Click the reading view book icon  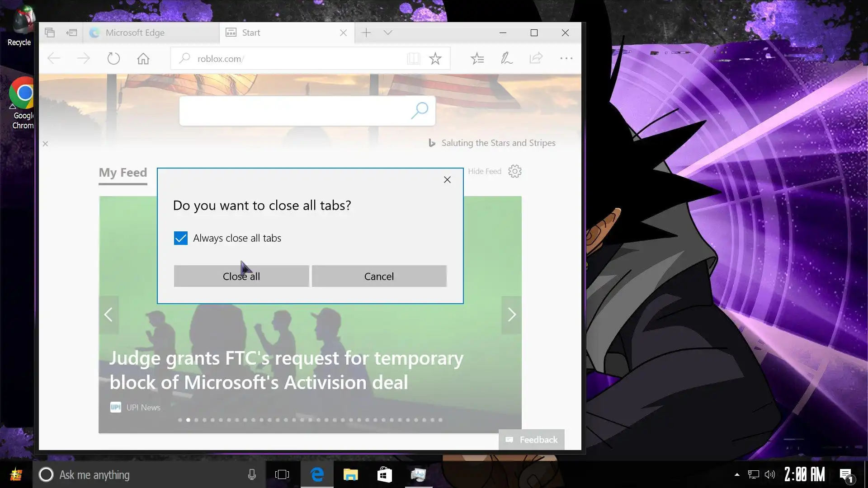(x=413, y=58)
